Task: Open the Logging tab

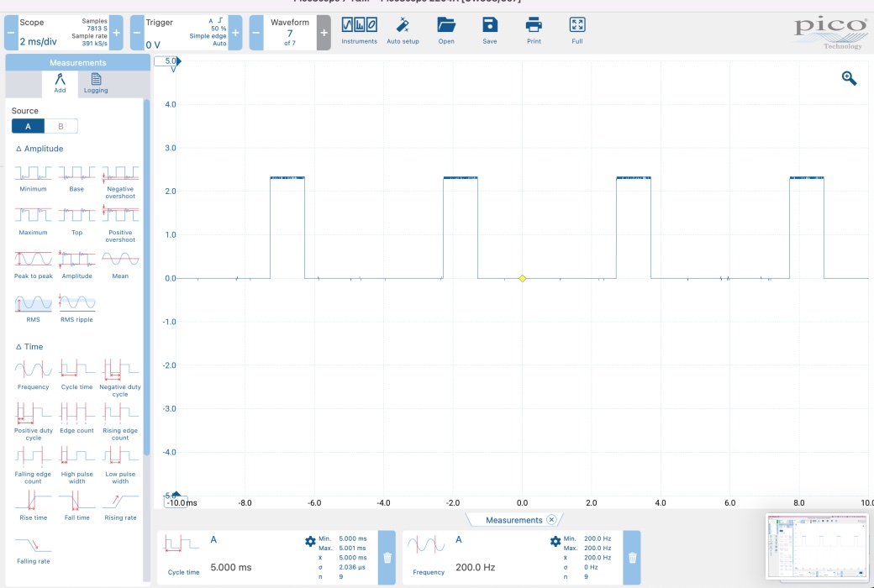Action: pos(96,83)
